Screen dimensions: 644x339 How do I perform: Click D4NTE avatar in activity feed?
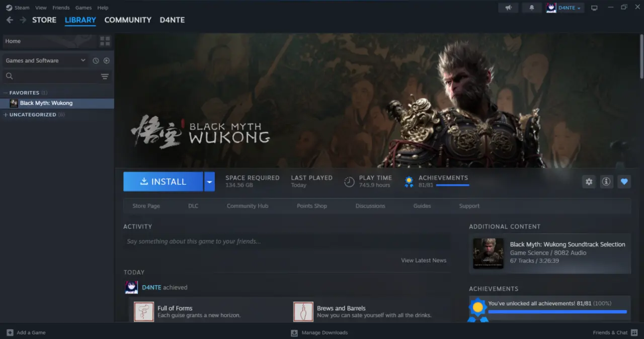[131, 287]
